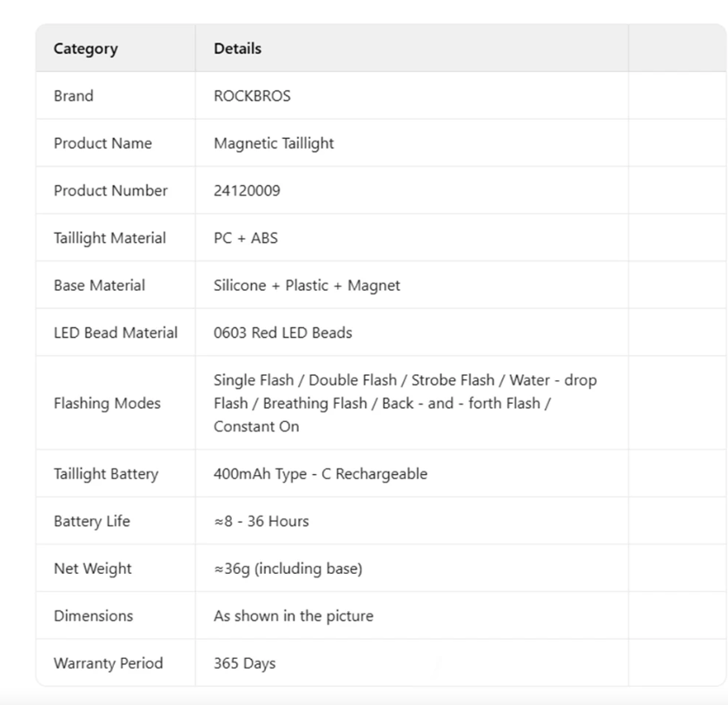Select the ROCKBROS brand value cell

252,96
